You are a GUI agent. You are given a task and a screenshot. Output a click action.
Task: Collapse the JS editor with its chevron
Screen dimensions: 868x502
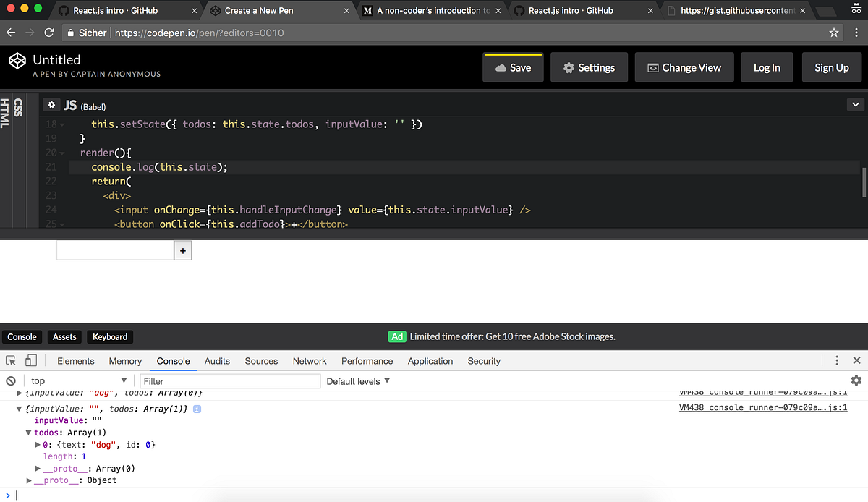pyautogui.click(x=856, y=104)
